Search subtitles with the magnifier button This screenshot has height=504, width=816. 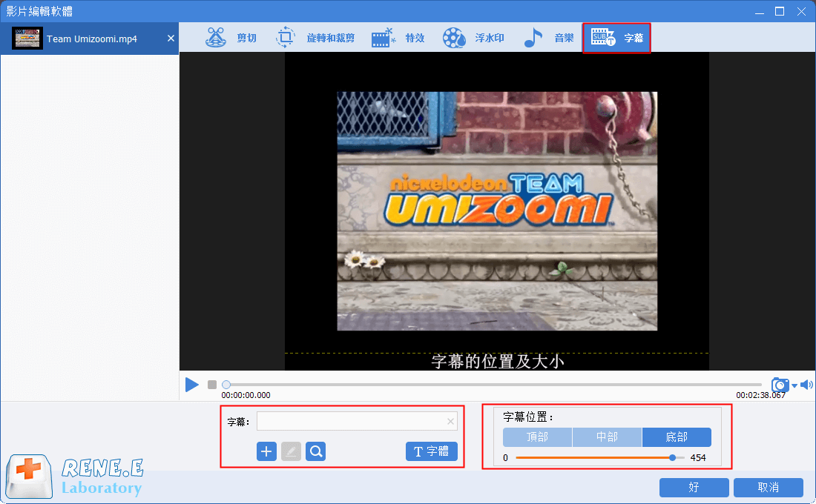[x=316, y=451]
